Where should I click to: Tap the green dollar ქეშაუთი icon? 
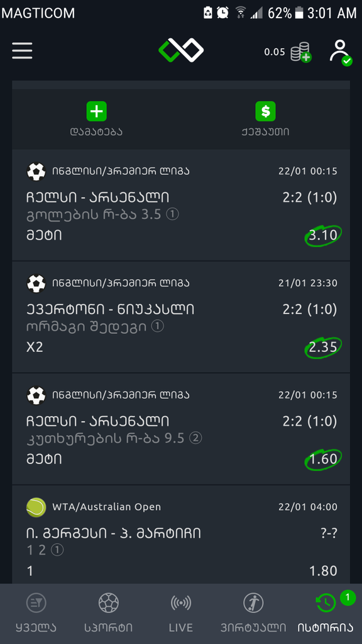[x=266, y=111]
